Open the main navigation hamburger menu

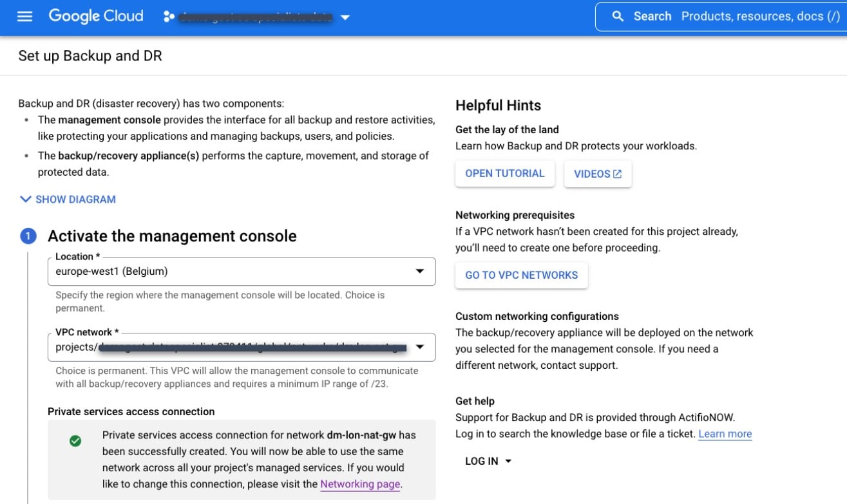[24, 17]
